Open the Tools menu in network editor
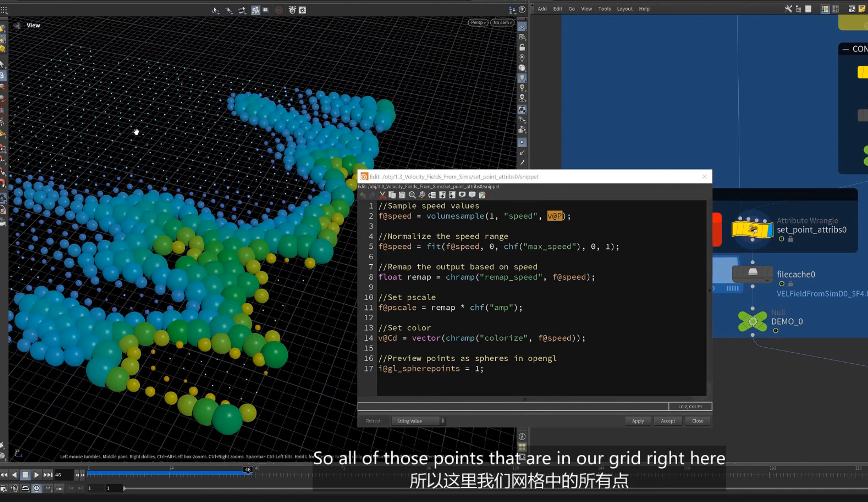The height and width of the screenshot is (502, 868). (x=604, y=9)
